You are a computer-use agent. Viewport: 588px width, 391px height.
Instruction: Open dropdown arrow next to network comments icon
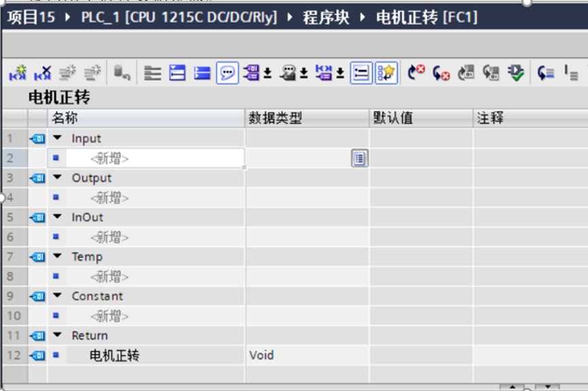340,73
